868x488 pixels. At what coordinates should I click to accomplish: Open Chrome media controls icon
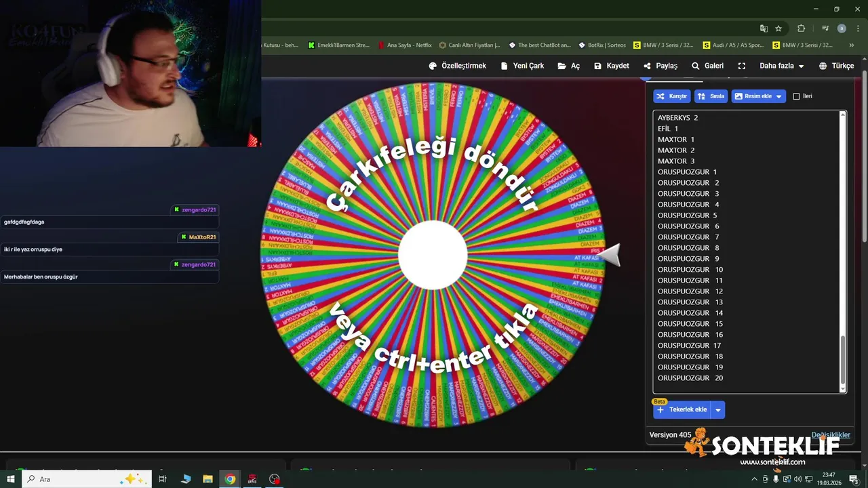tap(825, 28)
